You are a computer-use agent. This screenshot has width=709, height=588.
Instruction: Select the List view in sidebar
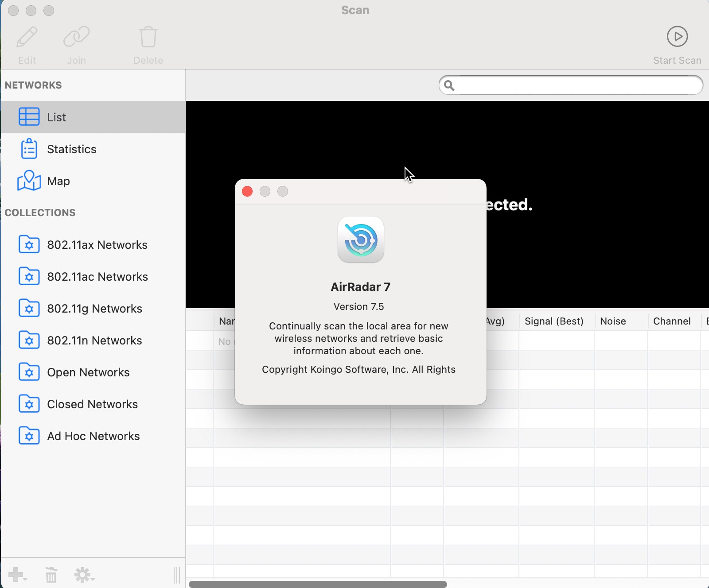click(x=93, y=117)
